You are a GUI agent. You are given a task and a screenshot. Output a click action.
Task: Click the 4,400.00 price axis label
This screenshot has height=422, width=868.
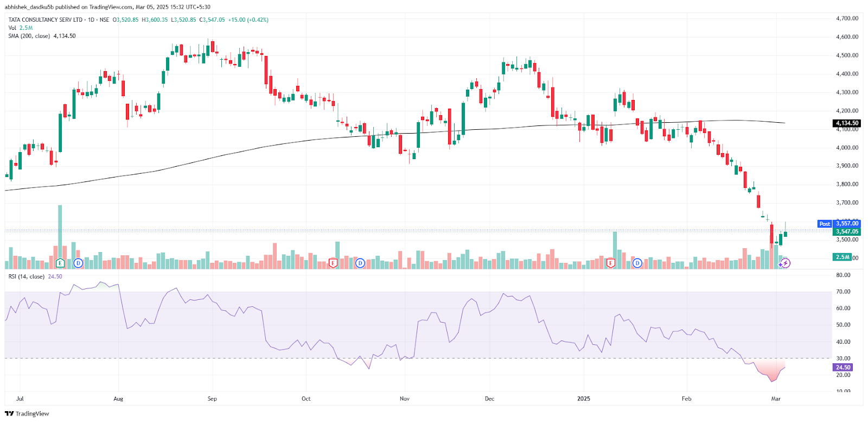click(x=847, y=74)
